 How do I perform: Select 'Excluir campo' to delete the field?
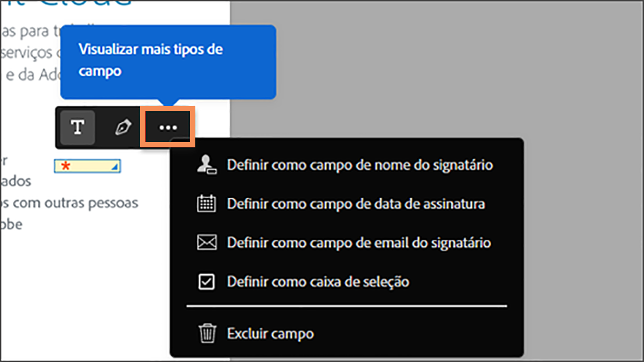tap(269, 333)
